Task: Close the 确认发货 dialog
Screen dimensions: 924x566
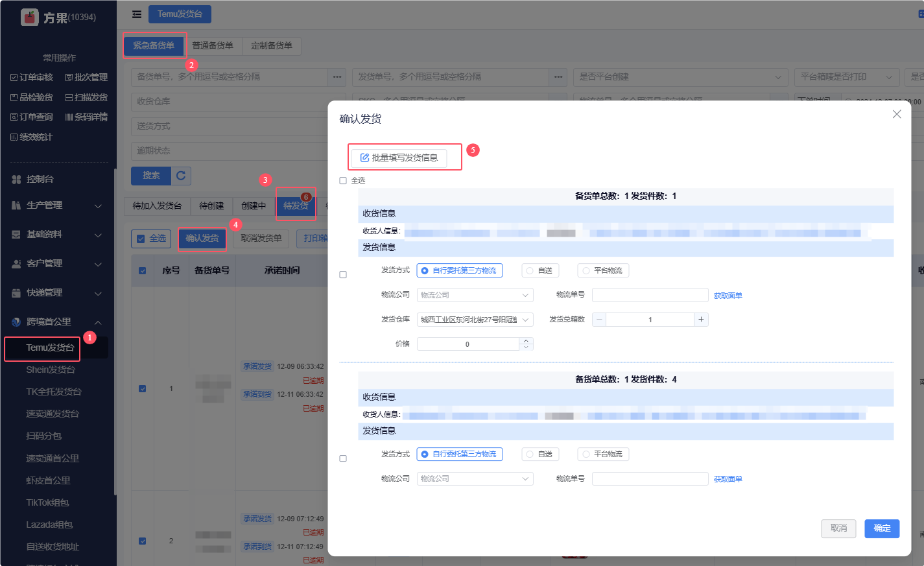Action: click(897, 114)
